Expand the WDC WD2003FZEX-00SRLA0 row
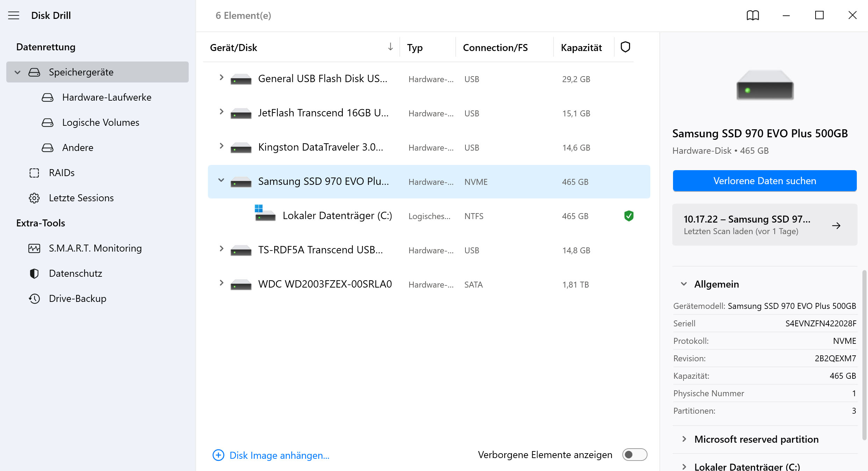This screenshot has width=868, height=471. point(221,283)
